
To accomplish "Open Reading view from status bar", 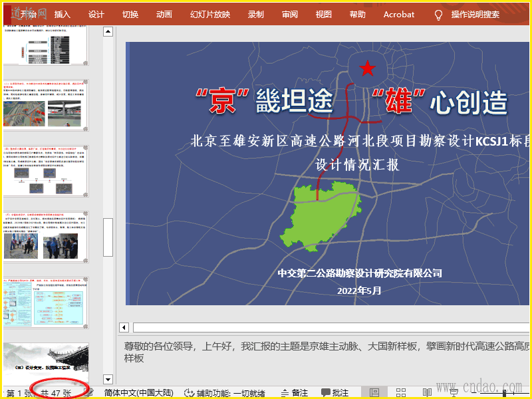I will click(x=427, y=393).
